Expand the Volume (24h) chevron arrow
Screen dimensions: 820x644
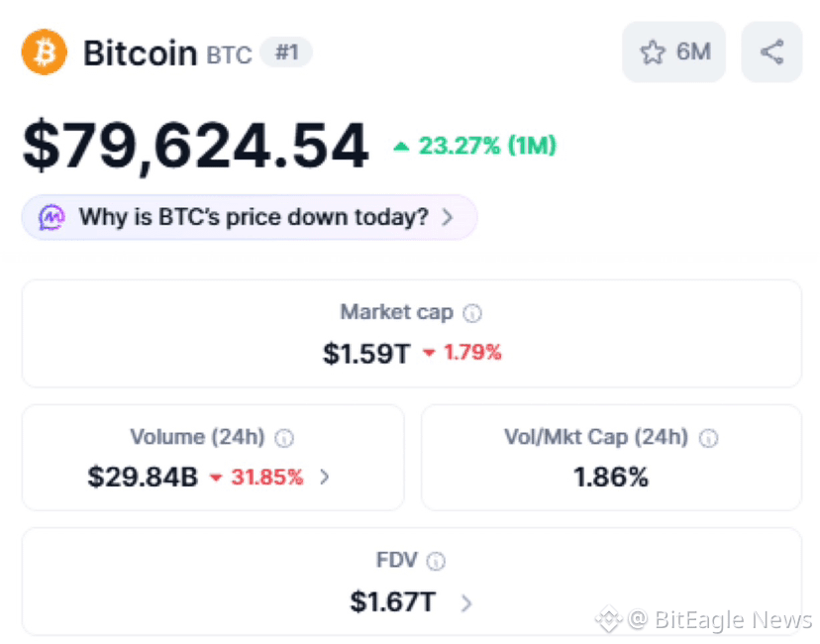pos(325,477)
